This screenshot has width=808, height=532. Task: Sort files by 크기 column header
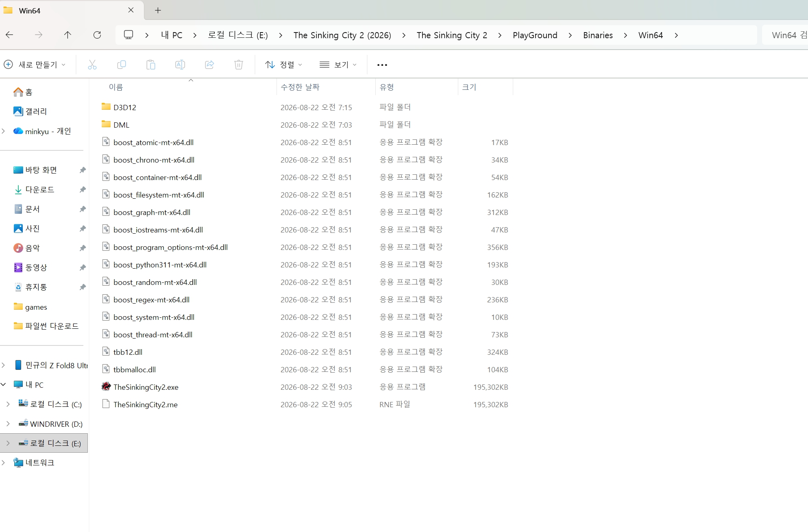(x=469, y=87)
